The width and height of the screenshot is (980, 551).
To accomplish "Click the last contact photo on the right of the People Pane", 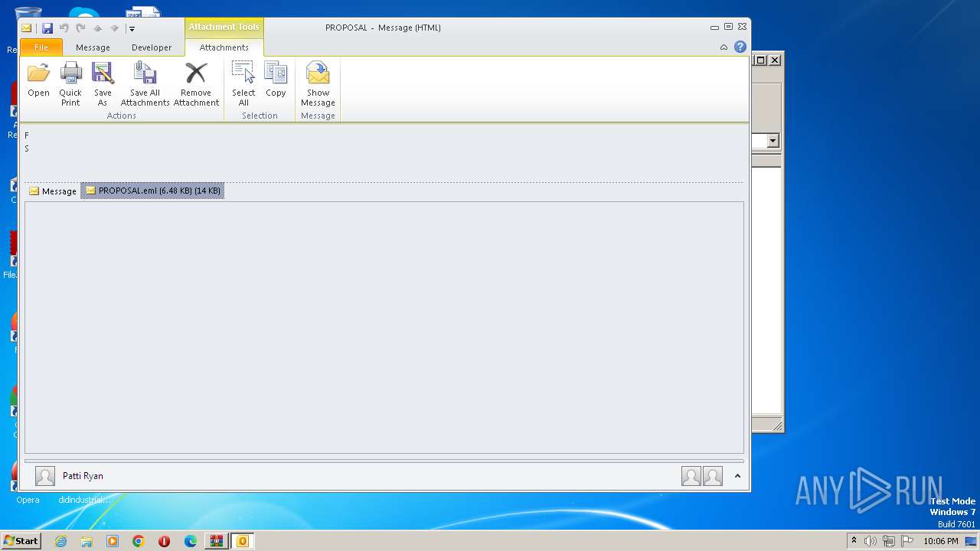I will [713, 476].
